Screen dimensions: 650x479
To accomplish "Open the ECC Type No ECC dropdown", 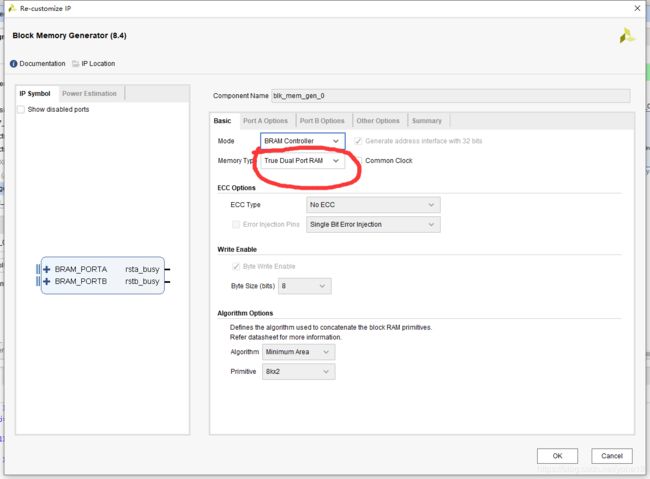I will pos(373,205).
